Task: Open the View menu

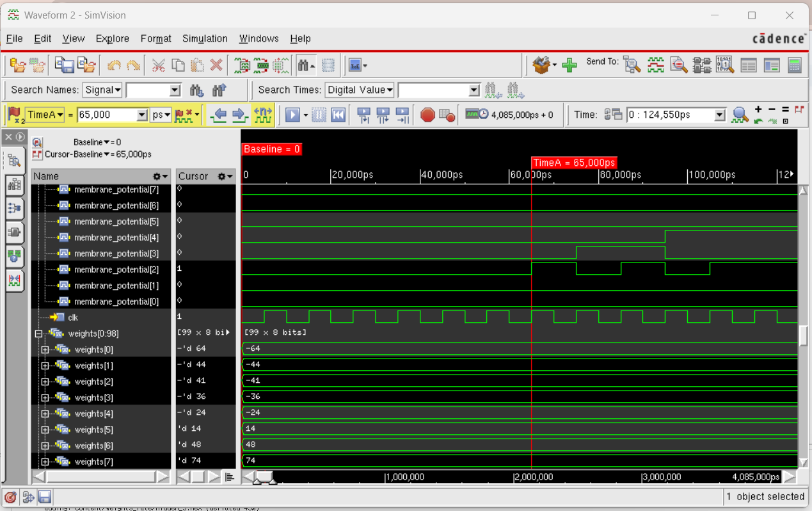Action: pyautogui.click(x=74, y=38)
